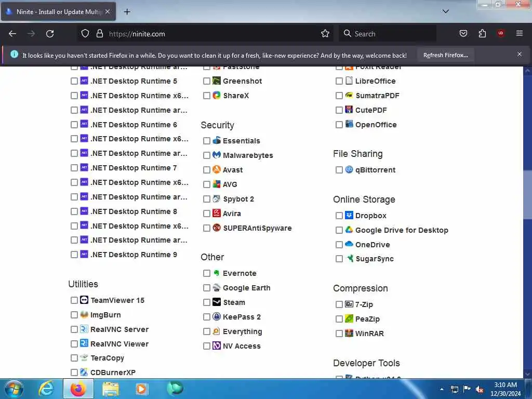Show hidden system tray icons
Image resolution: width=532 pixels, height=399 pixels.
(442, 389)
